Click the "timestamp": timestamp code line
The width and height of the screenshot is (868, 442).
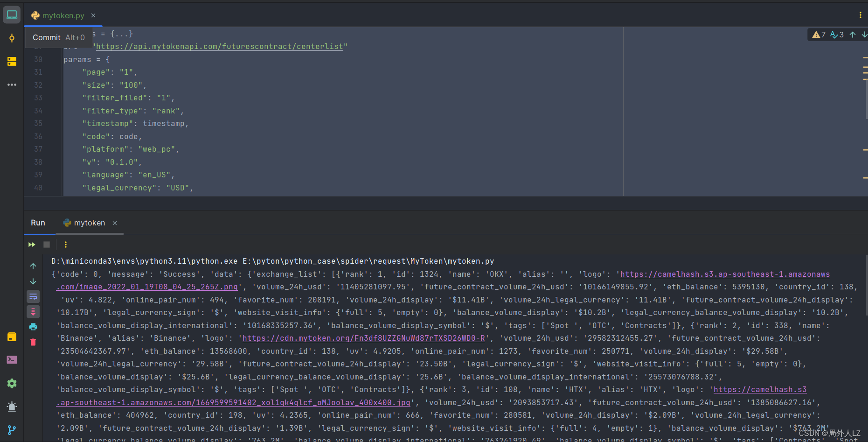tap(135, 124)
